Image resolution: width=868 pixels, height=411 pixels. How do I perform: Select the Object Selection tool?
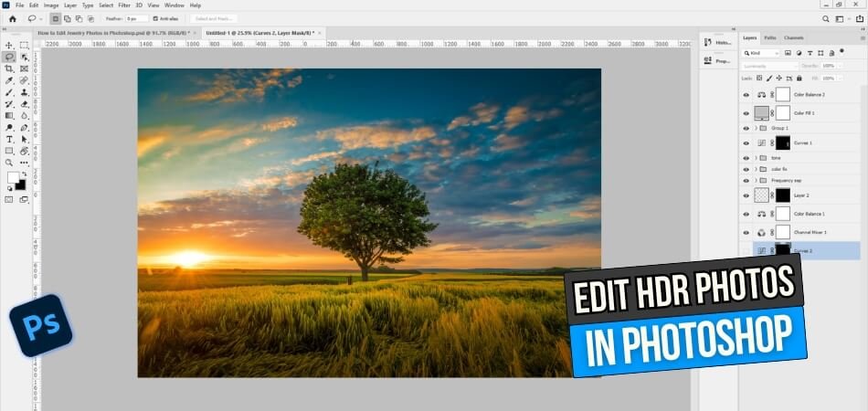coord(25,57)
